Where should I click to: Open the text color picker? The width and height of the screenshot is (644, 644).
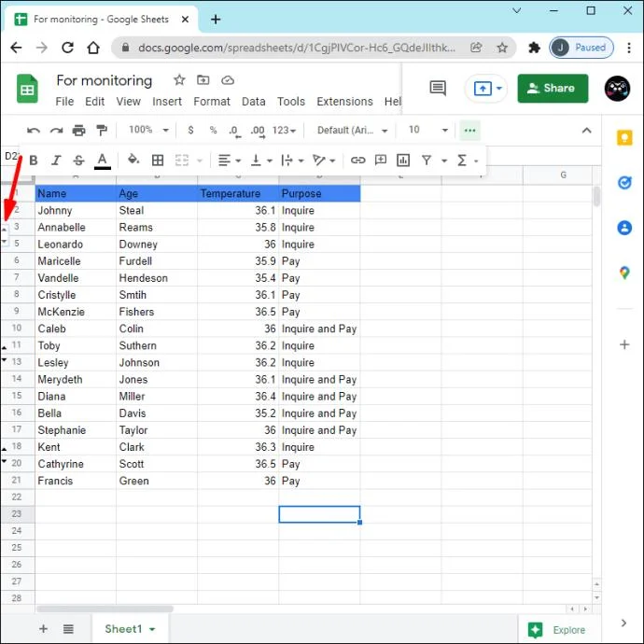point(103,161)
